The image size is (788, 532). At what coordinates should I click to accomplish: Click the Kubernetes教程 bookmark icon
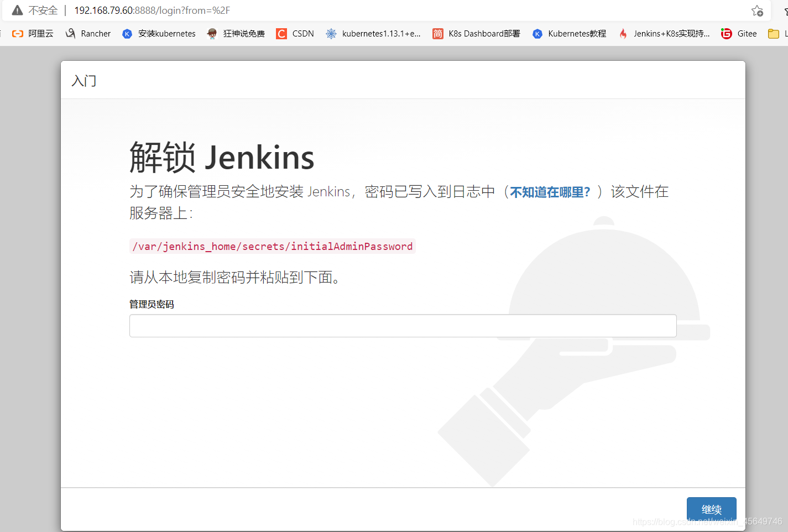[x=537, y=34]
